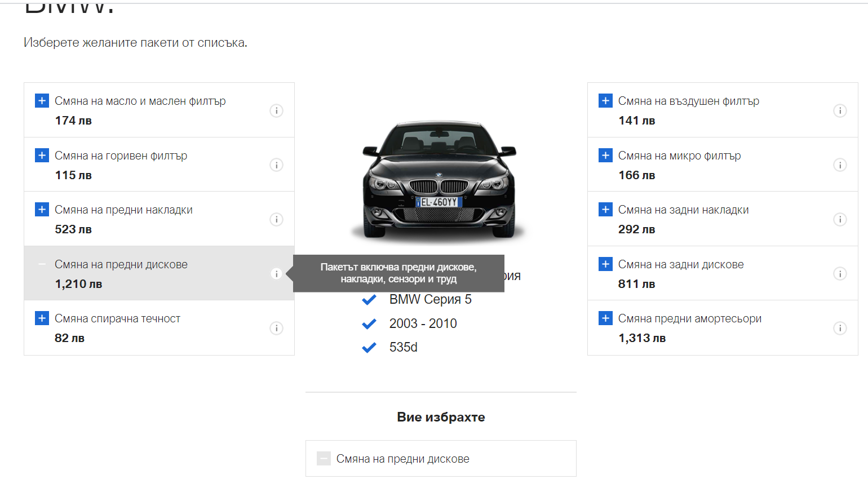Add the Смяна на горивен филтър package
The height and width of the screenshot is (488, 868).
click(x=42, y=155)
